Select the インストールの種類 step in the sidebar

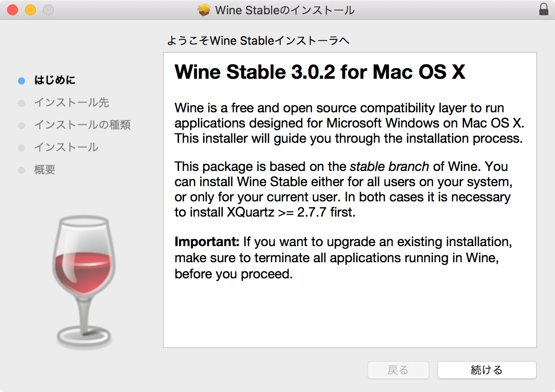[x=82, y=125]
